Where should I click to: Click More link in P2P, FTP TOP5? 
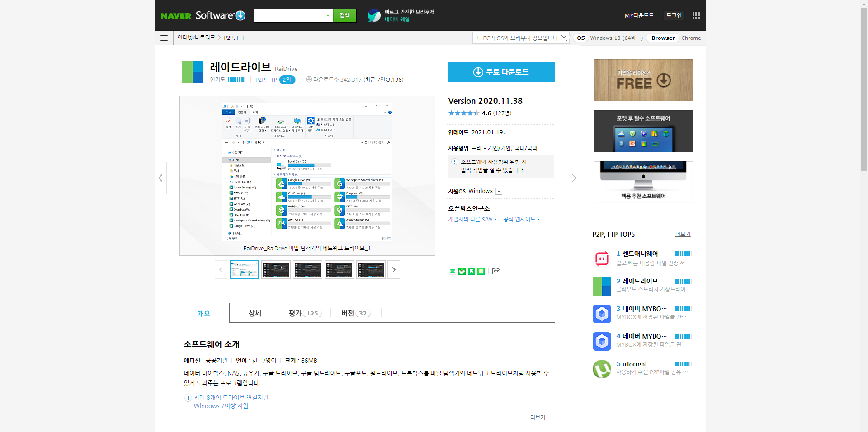(683, 234)
